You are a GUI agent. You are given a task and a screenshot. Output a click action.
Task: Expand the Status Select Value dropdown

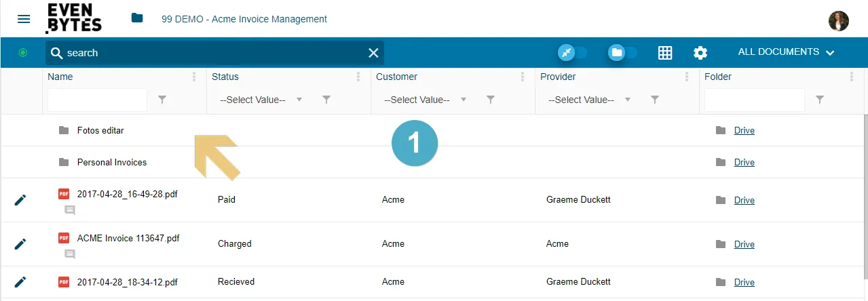pyautogui.click(x=261, y=100)
